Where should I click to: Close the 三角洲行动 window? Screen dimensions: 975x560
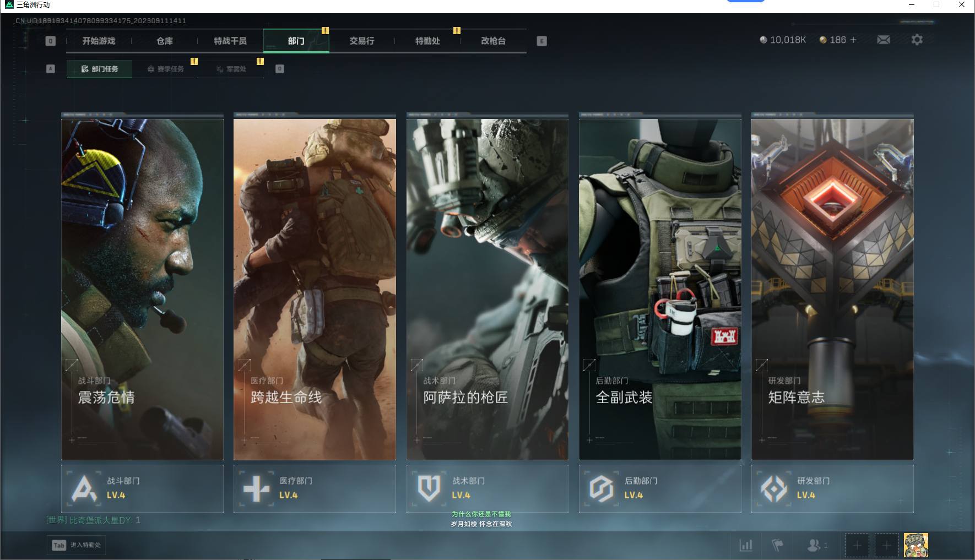click(962, 5)
